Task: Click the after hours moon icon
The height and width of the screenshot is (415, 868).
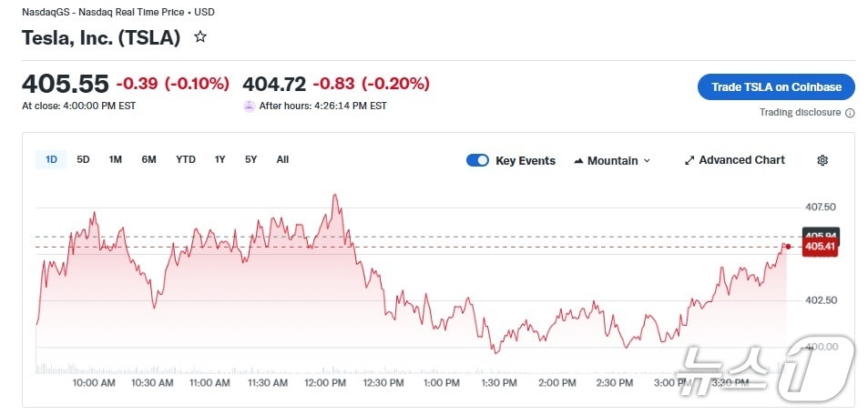Action: coord(249,106)
